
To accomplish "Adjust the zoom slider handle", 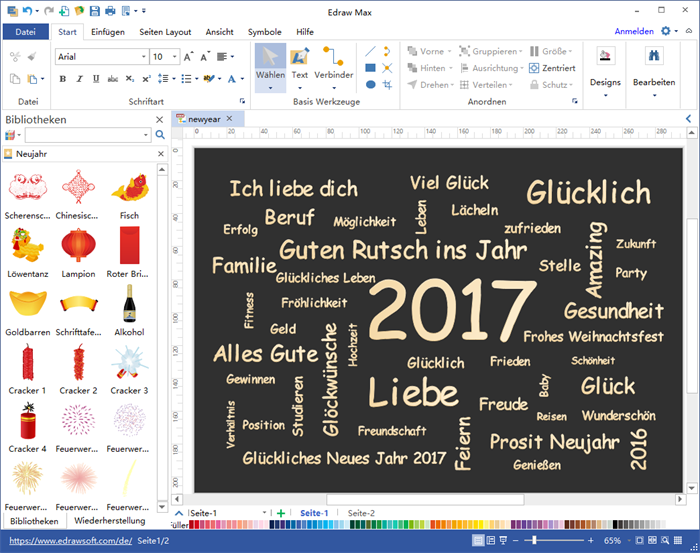I will click(x=534, y=541).
